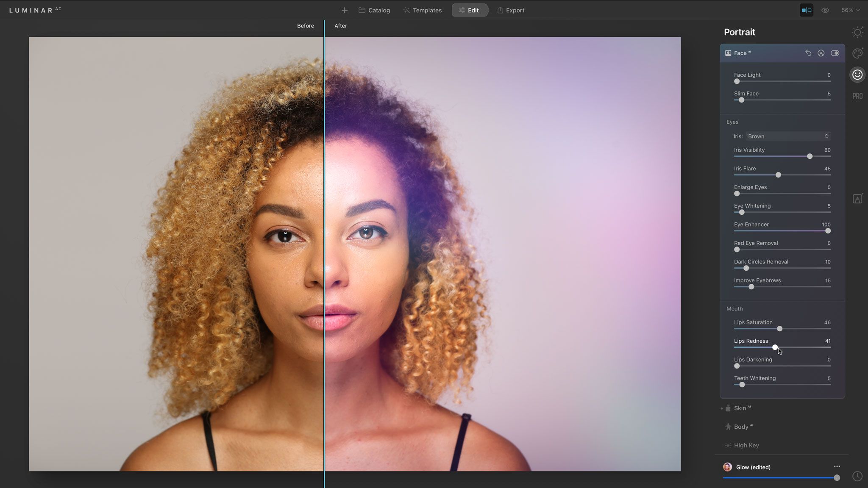The width and height of the screenshot is (868, 488).
Task: Toggle Face AI tool visibility switch
Action: [835, 53]
